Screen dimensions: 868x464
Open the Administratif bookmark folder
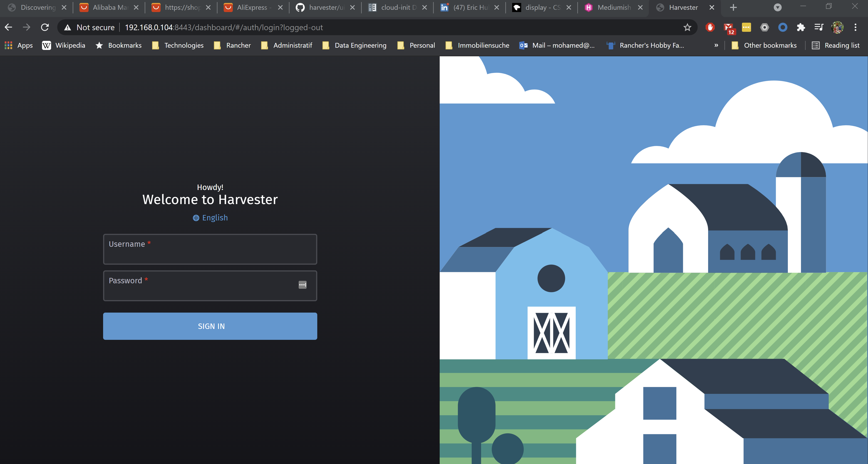point(287,45)
